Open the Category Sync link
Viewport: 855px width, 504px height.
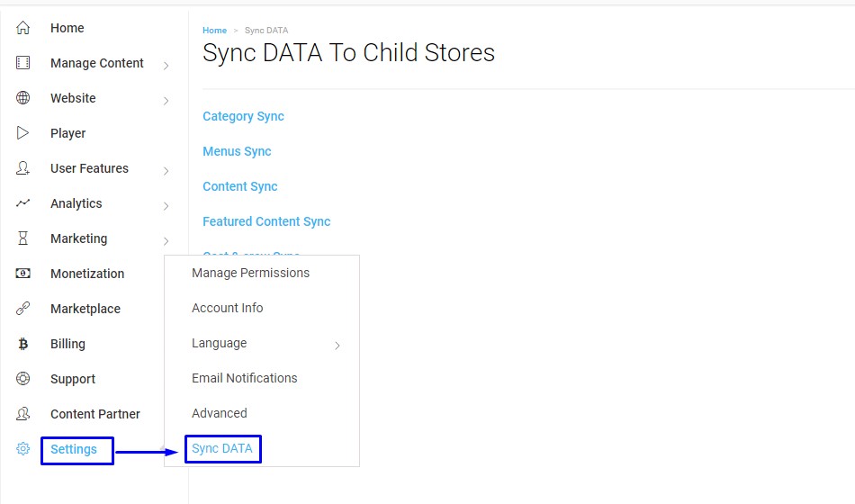point(243,116)
